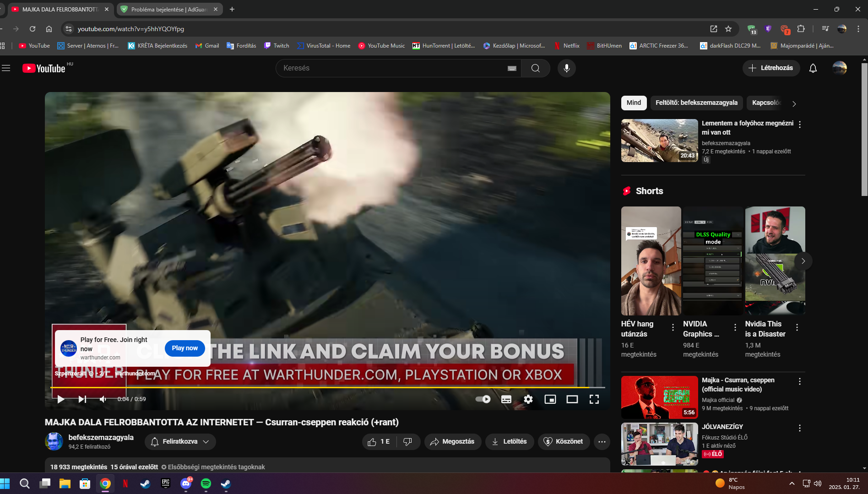Screen dimensions: 868x494
Task: Bookmark this page with the star
Action: tap(728, 29)
